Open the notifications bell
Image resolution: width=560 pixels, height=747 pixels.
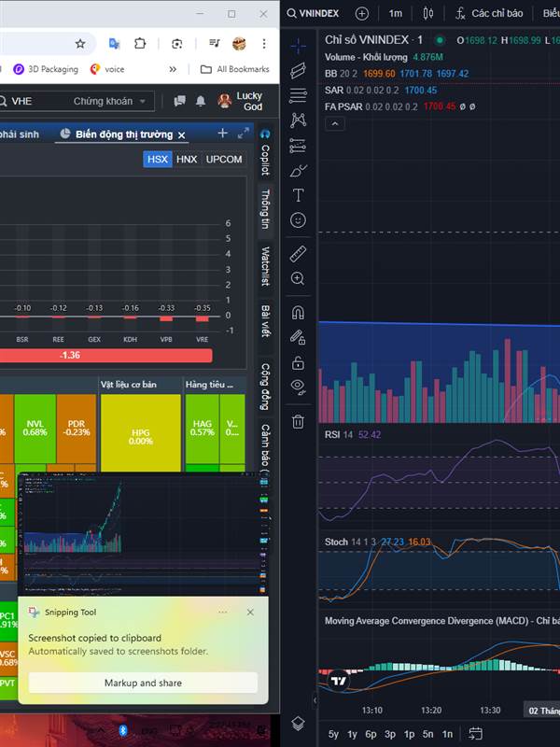200,101
